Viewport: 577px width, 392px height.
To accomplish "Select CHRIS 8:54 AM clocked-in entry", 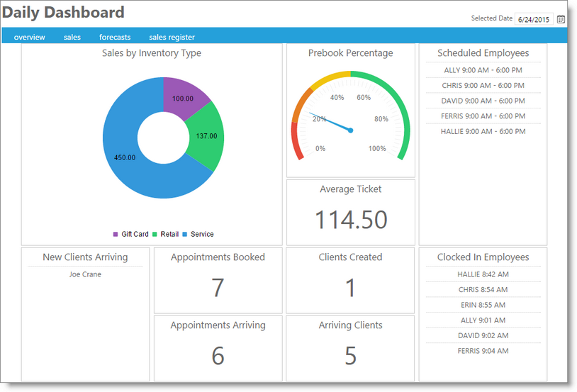I will (x=483, y=290).
